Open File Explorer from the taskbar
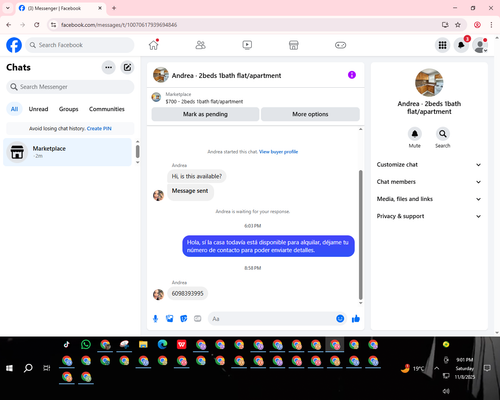Viewport: 500px width, 400px height. 143,344
